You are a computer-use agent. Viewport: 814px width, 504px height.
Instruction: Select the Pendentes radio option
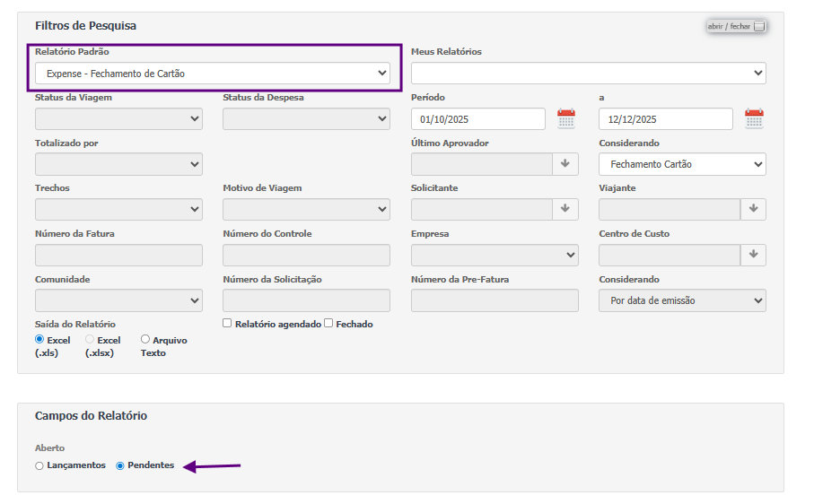(x=120, y=466)
